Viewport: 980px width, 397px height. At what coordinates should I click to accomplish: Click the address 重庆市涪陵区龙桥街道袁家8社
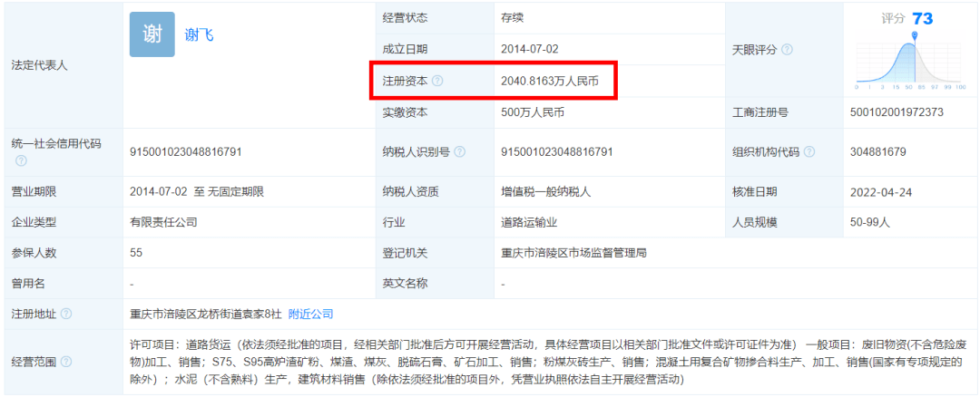point(205,314)
